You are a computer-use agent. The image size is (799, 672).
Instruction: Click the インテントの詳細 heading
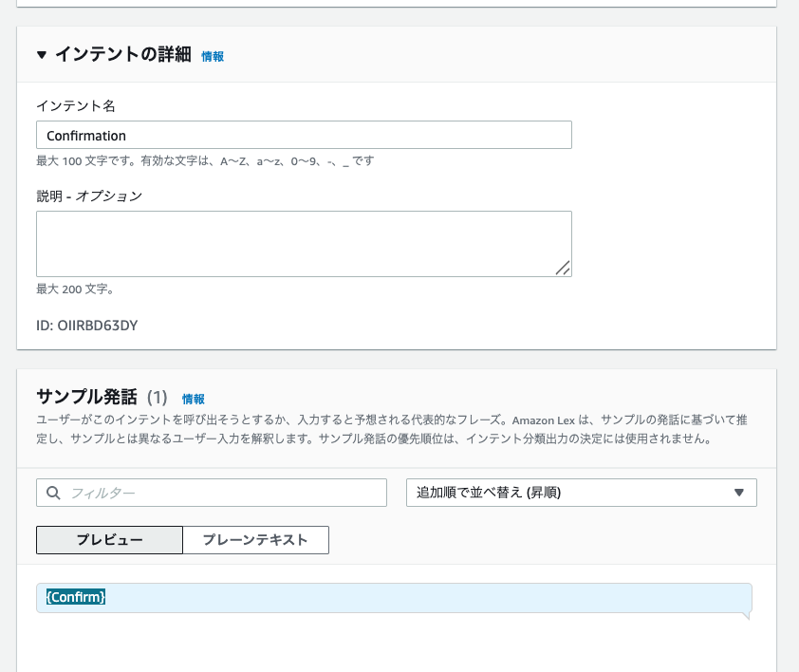(123, 54)
